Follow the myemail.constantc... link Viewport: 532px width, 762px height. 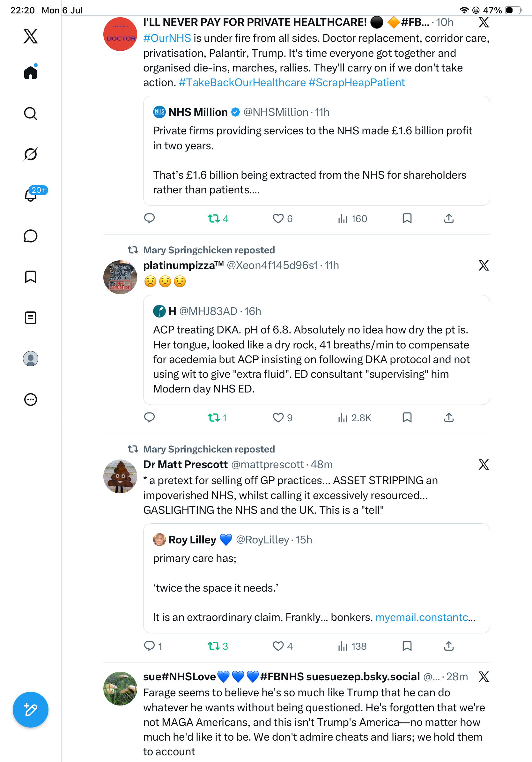(x=425, y=617)
